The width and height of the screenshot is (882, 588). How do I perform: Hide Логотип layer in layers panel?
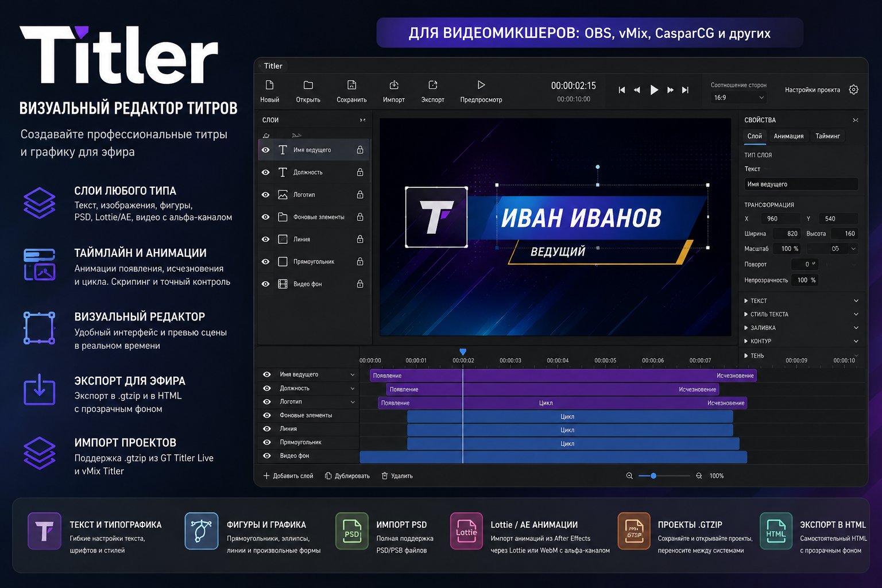[266, 195]
